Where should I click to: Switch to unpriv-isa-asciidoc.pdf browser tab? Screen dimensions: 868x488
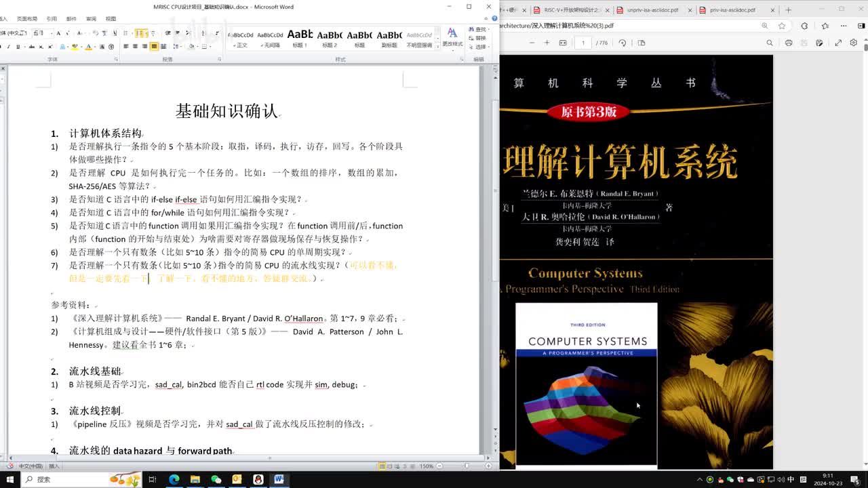pos(652,10)
